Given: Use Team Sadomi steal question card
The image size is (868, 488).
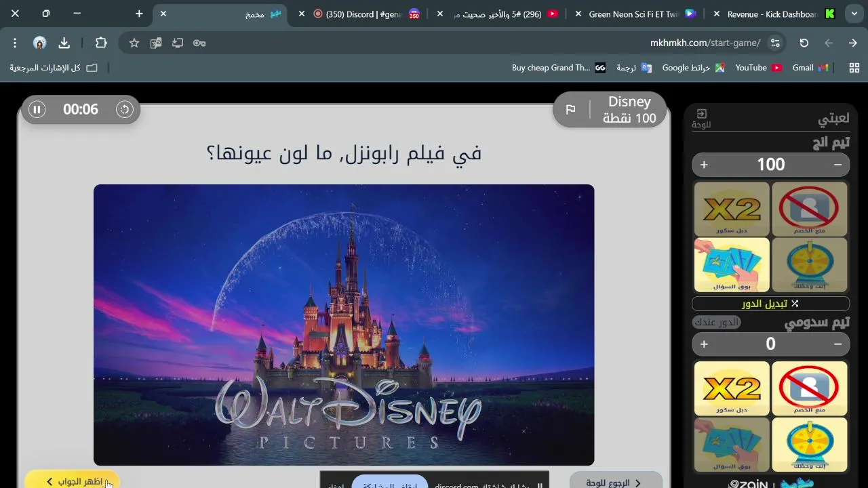Looking at the screenshot, I should point(732,445).
